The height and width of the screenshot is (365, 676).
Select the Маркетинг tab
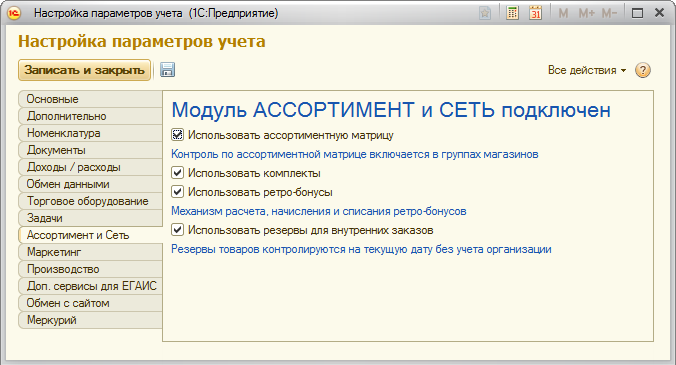tap(91, 252)
